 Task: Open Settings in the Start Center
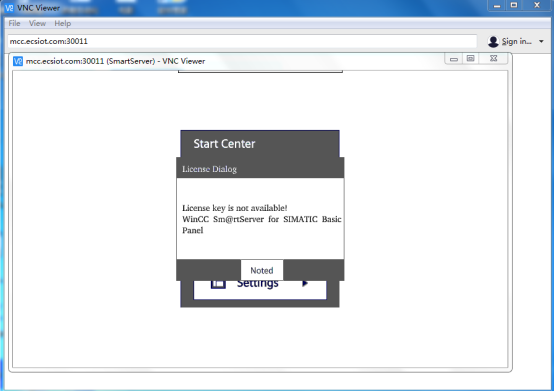260,290
